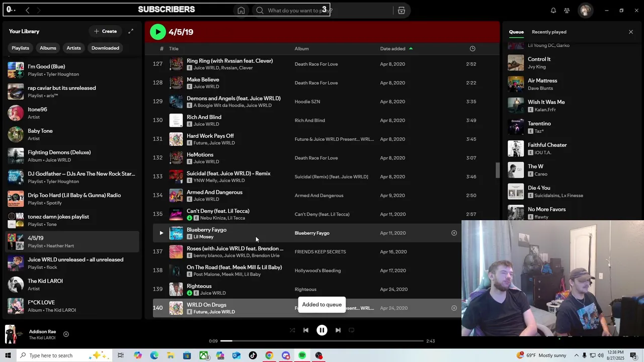Open the Browse icon beside the search bar
Image resolution: width=644 pixels, height=362 pixels.
401,11
